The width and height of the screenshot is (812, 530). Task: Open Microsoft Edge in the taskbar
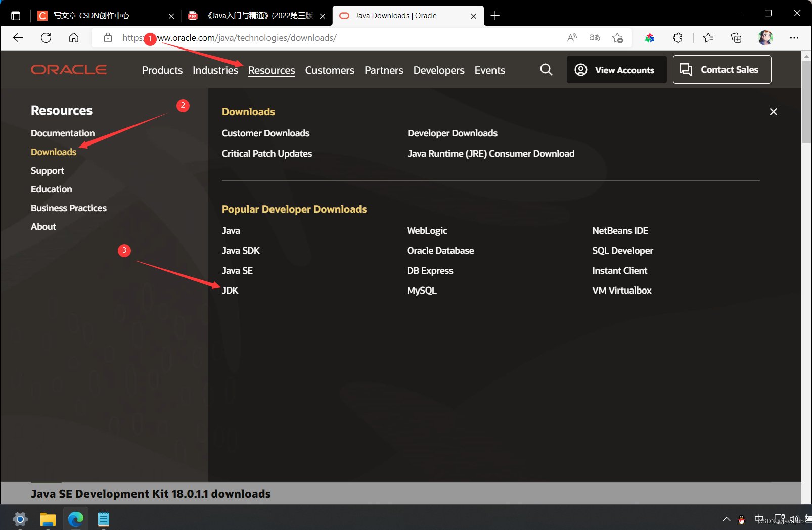(x=76, y=519)
